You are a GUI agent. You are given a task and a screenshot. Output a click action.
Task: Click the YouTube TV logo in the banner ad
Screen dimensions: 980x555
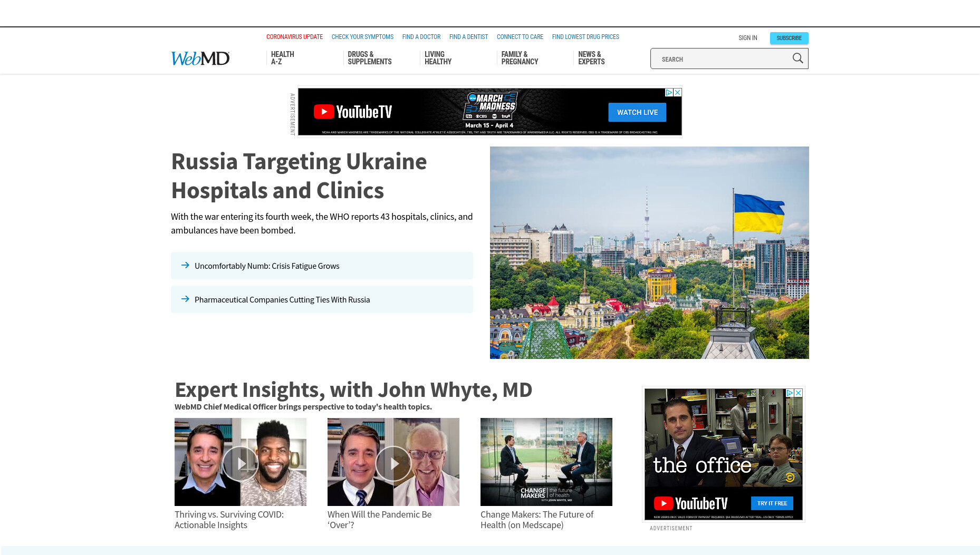pos(353,112)
